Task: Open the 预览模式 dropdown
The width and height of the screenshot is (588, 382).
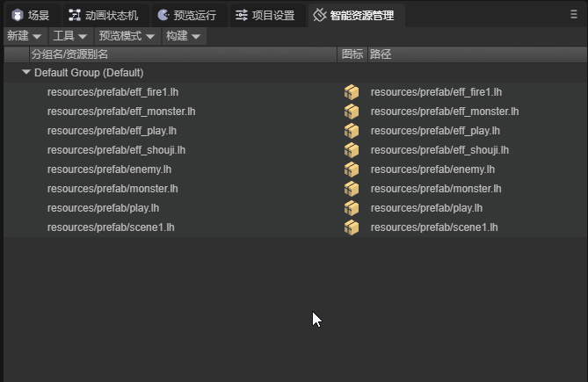Action: (127, 36)
